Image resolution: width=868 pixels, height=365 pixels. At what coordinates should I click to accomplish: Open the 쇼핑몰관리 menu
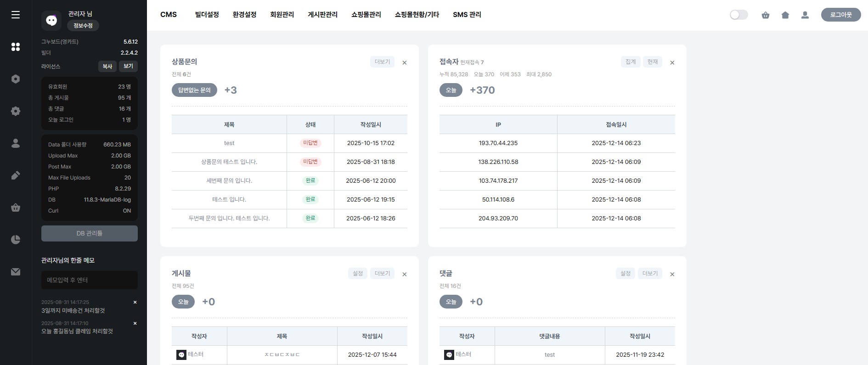[366, 15]
